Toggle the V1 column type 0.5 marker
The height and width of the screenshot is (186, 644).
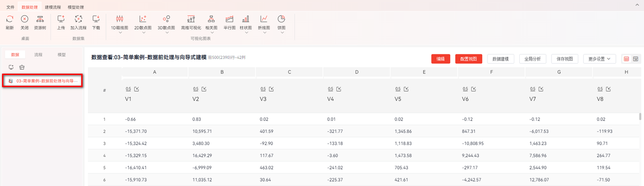tap(128, 89)
